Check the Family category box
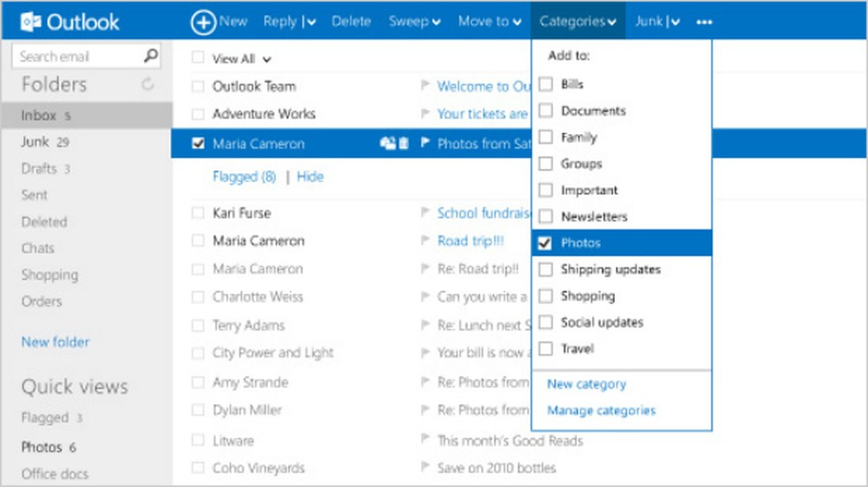This screenshot has height=487, width=868. click(x=546, y=137)
